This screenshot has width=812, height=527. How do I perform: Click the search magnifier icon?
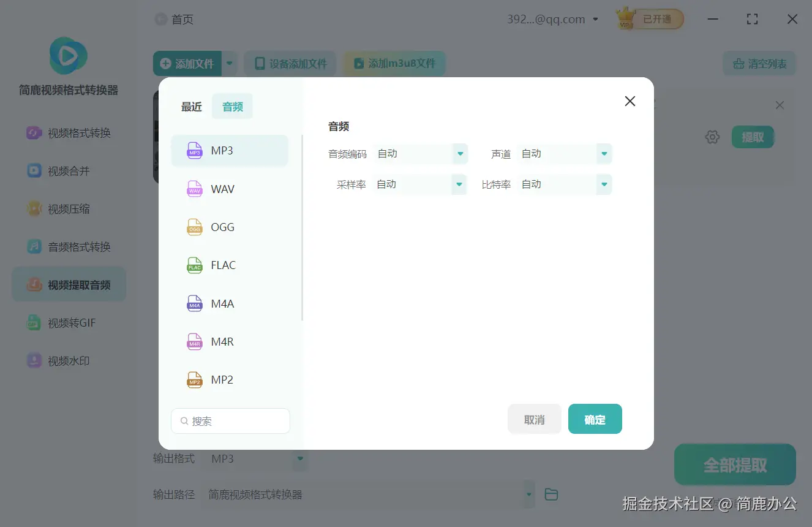pyautogui.click(x=184, y=422)
